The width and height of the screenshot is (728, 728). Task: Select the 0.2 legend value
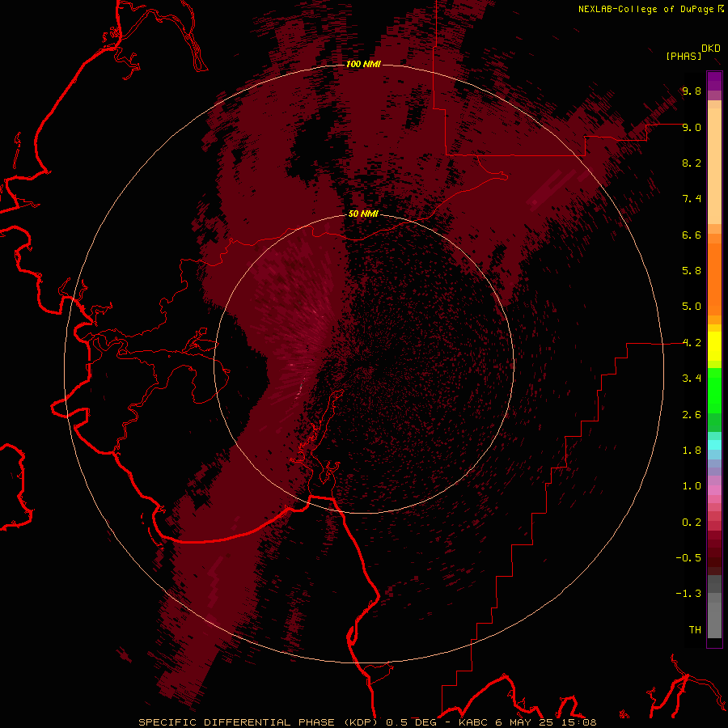[x=692, y=523]
